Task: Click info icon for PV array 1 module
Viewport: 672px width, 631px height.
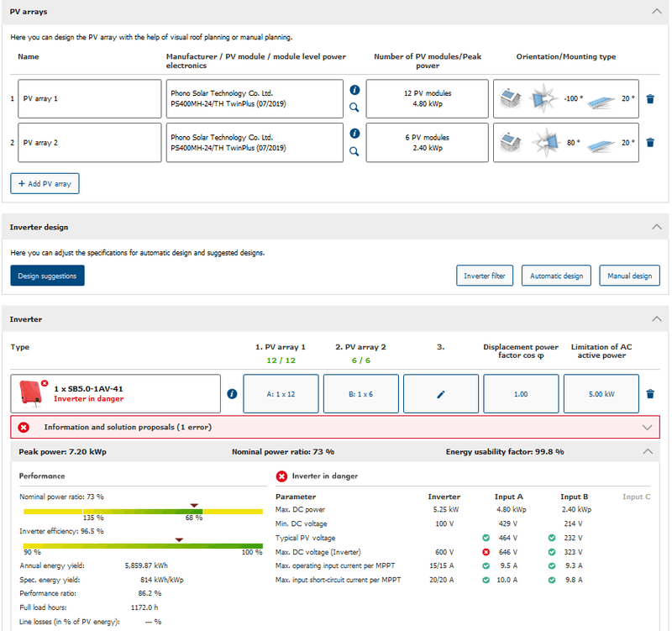Action: pos(354,90)
